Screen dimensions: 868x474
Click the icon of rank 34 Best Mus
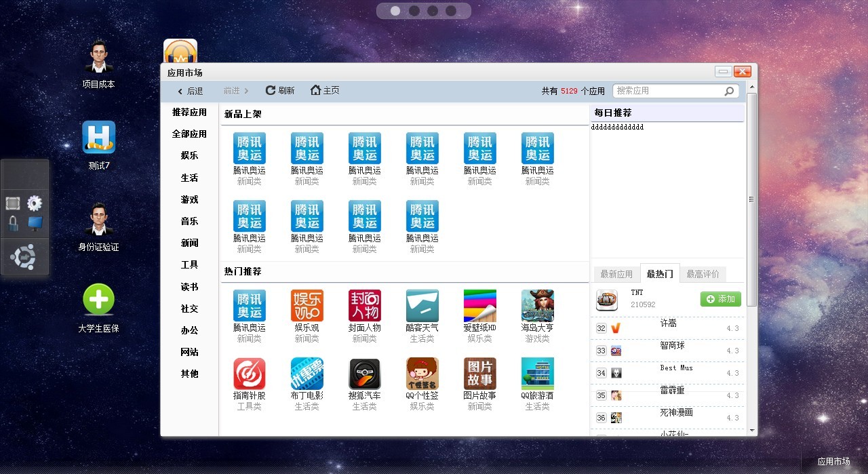tap(616, 373)
